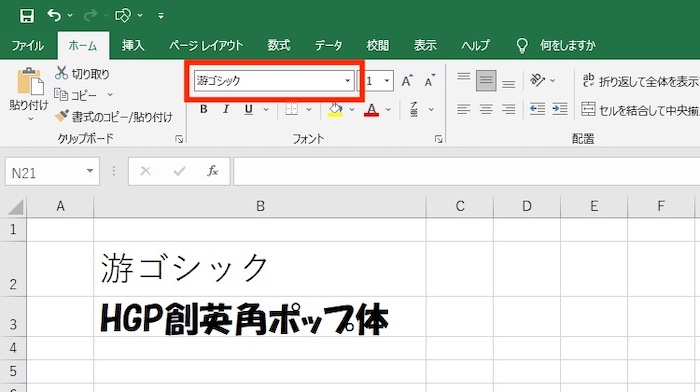Apply the red font color

point(371,109)
